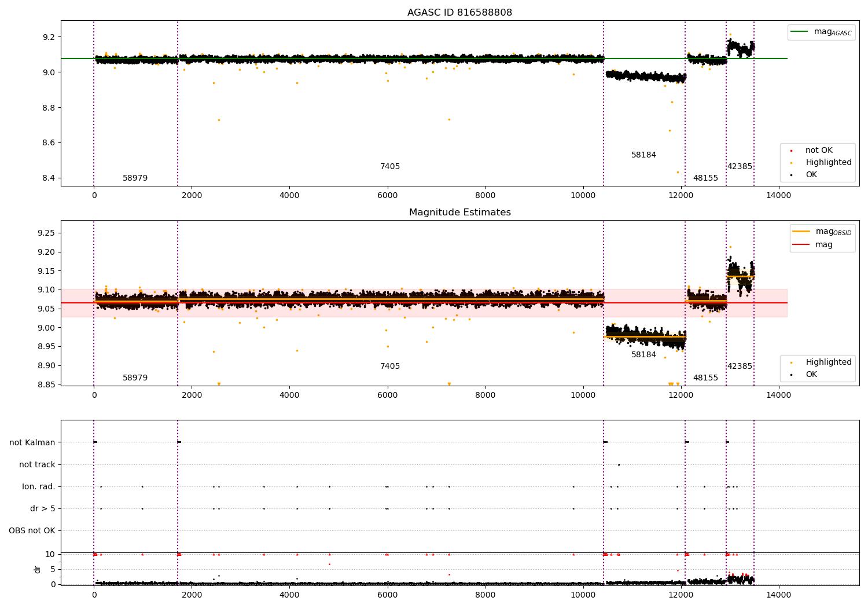This screenshot has height=608, width=868.
Task: Click obsid label 58979 in middle plot
Action: coord(135,378)
